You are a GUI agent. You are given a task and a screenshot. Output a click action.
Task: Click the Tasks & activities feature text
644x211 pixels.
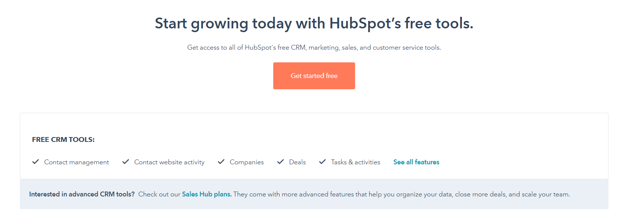(x=355, y=162)
